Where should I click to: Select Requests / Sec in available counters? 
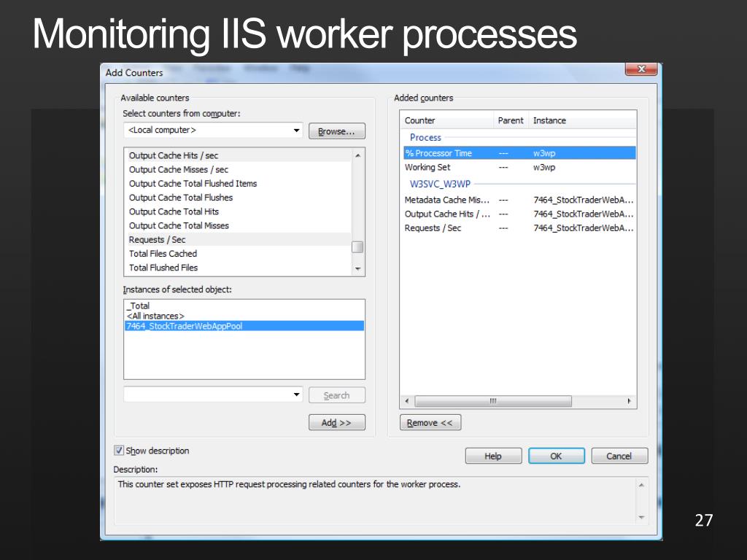pos(158,240)
